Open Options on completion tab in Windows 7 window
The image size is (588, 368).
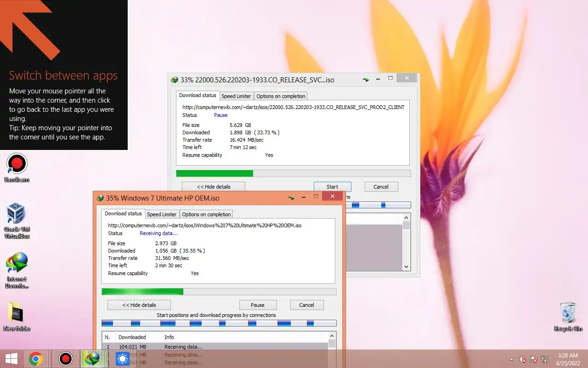pyautogui.click(x=206, y=214)
